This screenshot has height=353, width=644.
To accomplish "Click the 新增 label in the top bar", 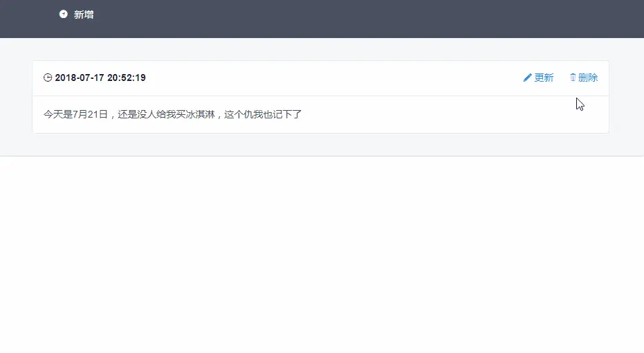I will (84, 15).
